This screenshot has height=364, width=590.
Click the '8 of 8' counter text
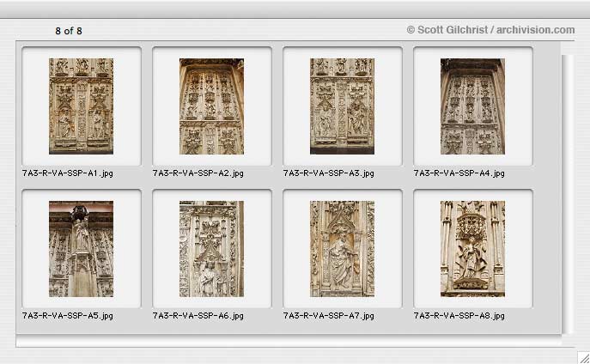[69, 31]
